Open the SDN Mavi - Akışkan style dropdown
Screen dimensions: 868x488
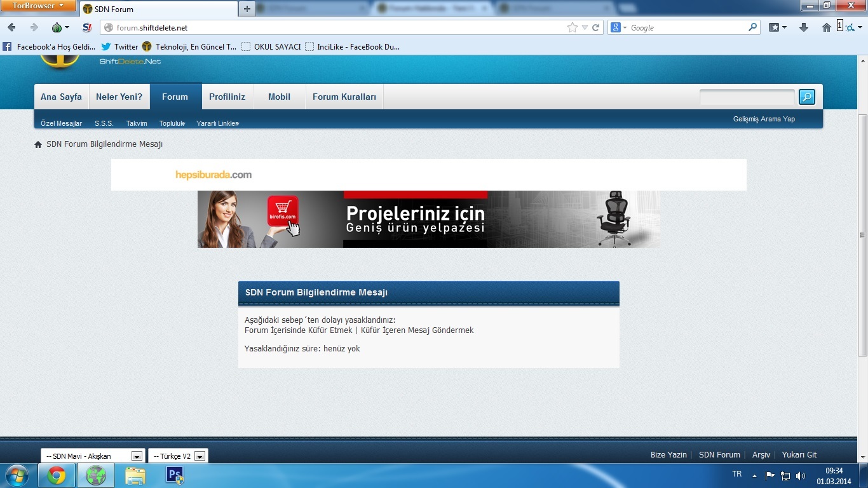(92, 456)
